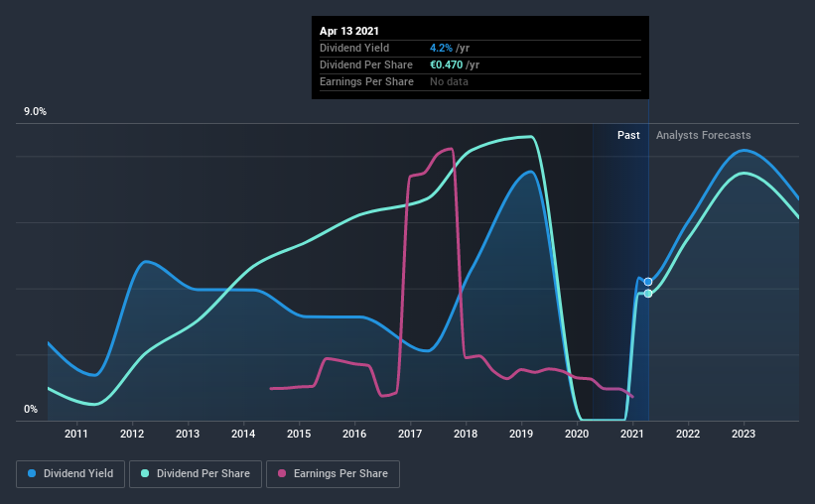Click the blue Dividend Yield data point marker
The width and height of the screenshot is (815, 504).
pos(648,282)
